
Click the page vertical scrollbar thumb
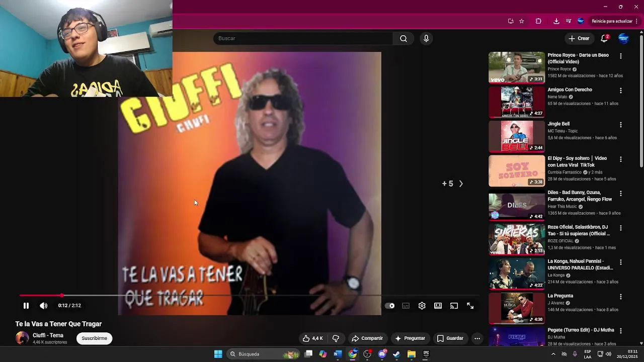click(x=641, y=102)
